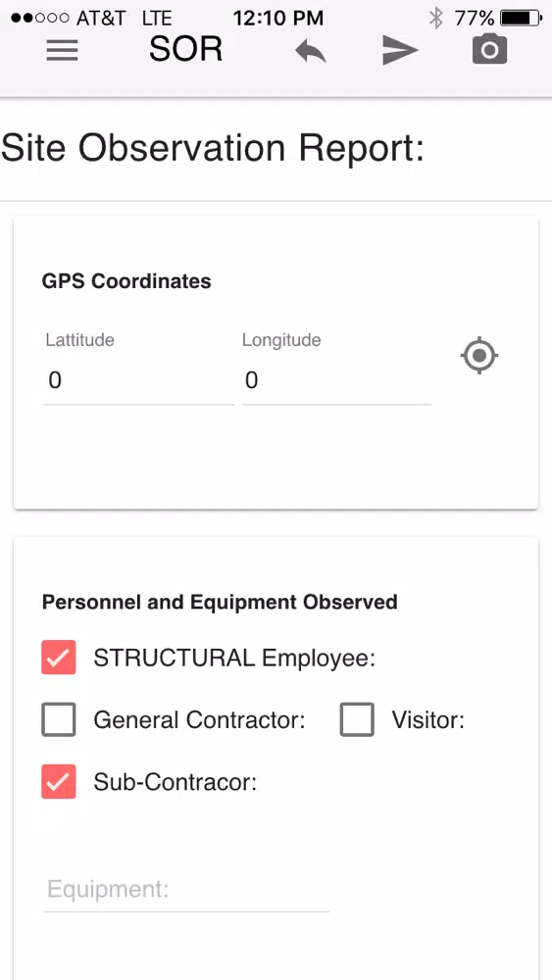Tap the GPS Coordinates card title
Viewport: 552px width, 980px height.
click(x=126, y=281)
